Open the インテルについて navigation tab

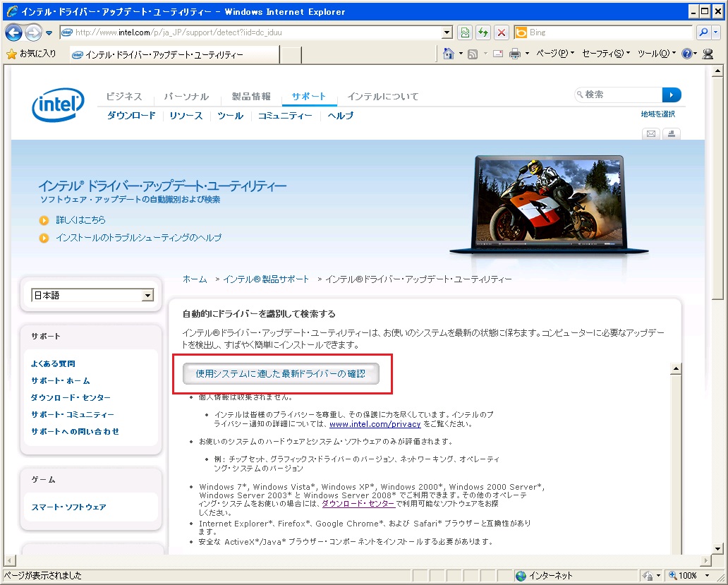(383, 96)
